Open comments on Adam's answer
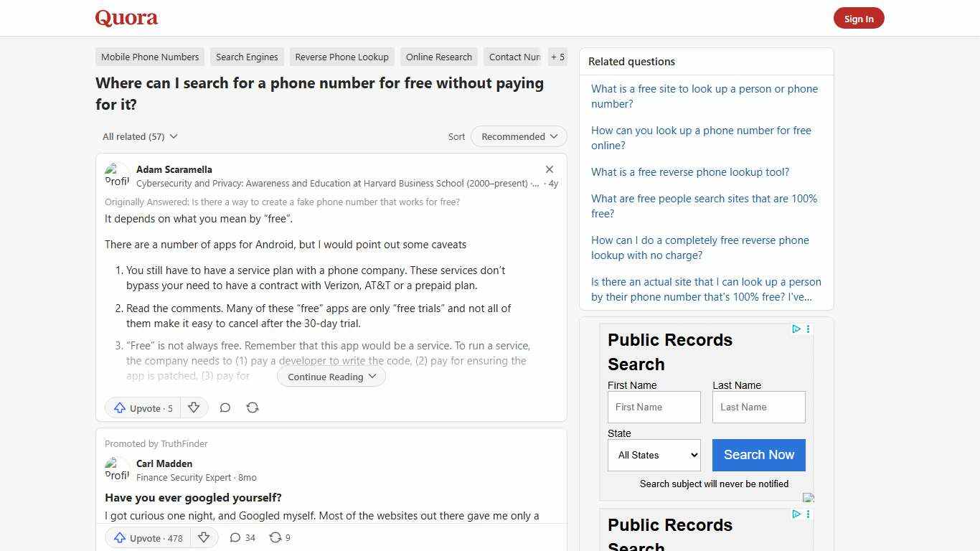The width and height of the screenshot is (980, 551). [225, 408]
